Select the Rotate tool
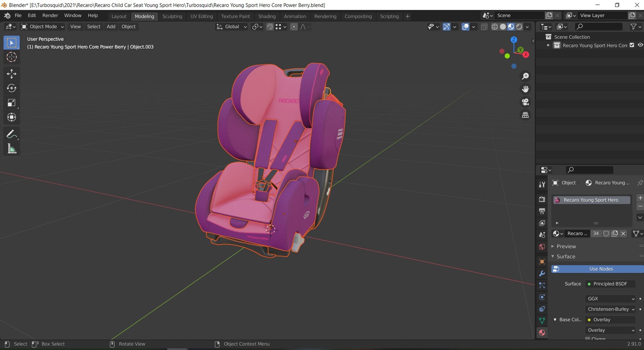The image size is (644, 350). pos(11,88)
